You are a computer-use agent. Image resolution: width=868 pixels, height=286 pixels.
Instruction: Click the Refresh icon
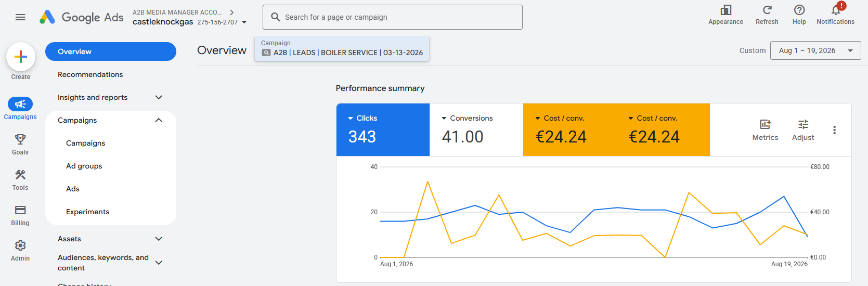coord(767,10)
